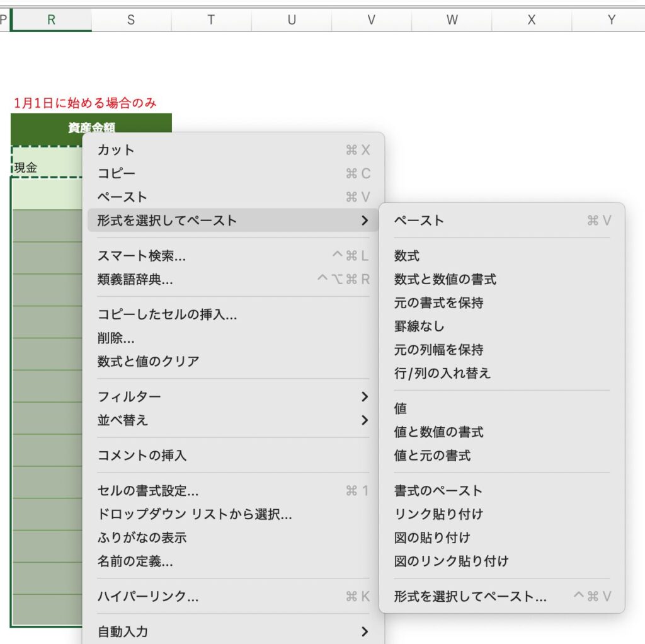Screen dimensions: 645x644
Task: Open 形式を選択してペースト... dialog entry
Action: point(470,596)
